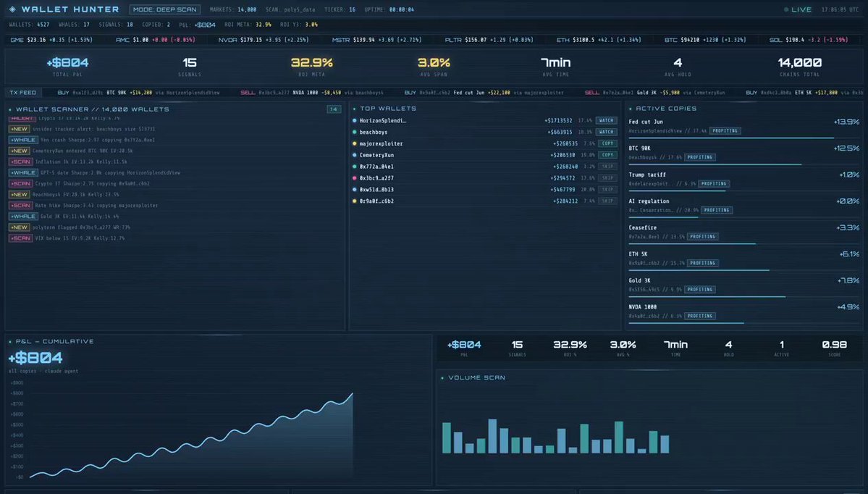Image resolution: width=868 pixels, height=494 pixels.
Task: Click WATCH for HorizonSplendi wallet
Action: pyautogui.click(x=607, y=120)
